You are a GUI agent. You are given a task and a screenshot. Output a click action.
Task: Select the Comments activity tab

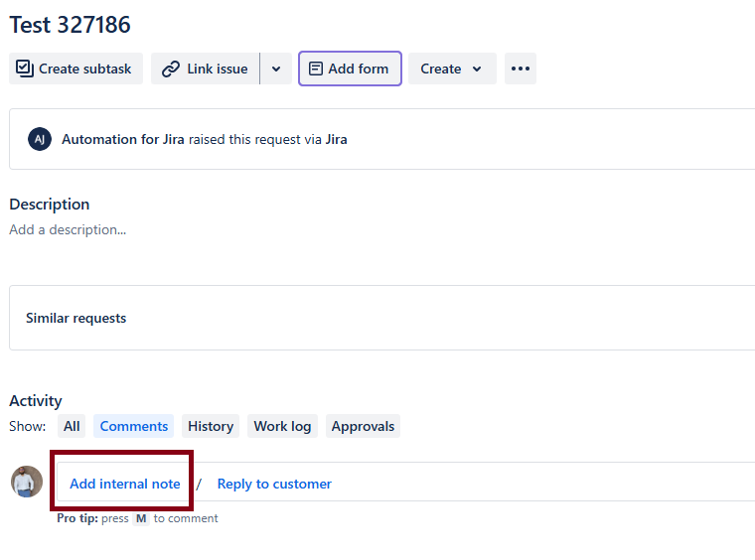tap(134, 426)
